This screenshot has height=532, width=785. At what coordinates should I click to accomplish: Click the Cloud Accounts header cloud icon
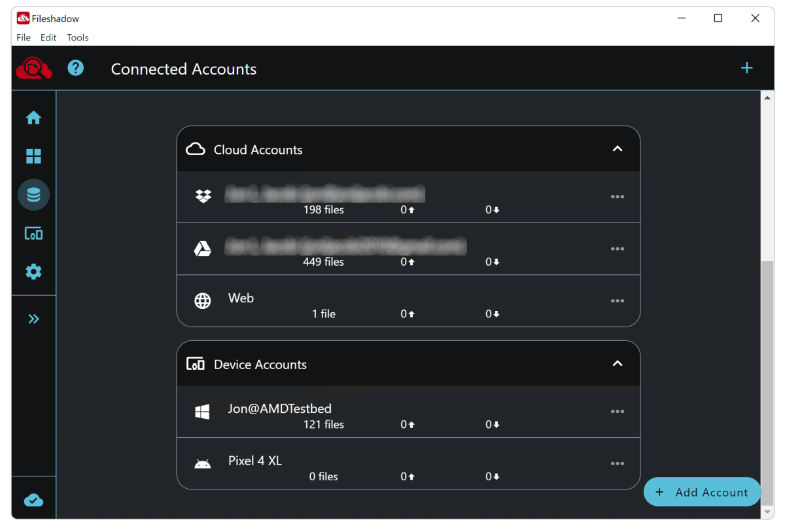[x=195, y=149]
